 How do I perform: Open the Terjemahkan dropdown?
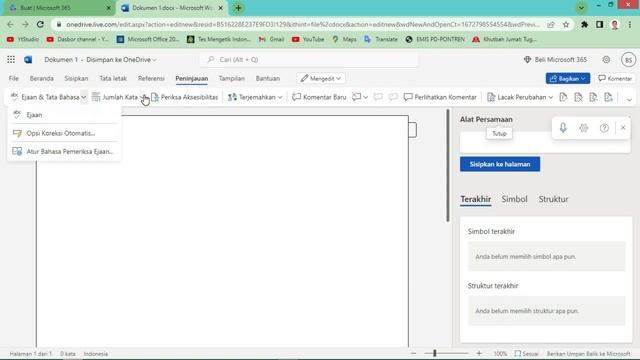[x=255, y=97]
